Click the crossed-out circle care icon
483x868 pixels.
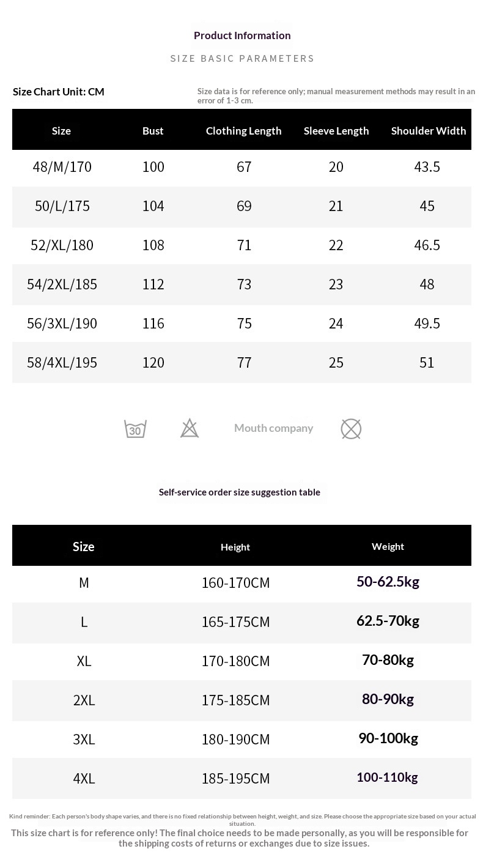click(351, 429)
